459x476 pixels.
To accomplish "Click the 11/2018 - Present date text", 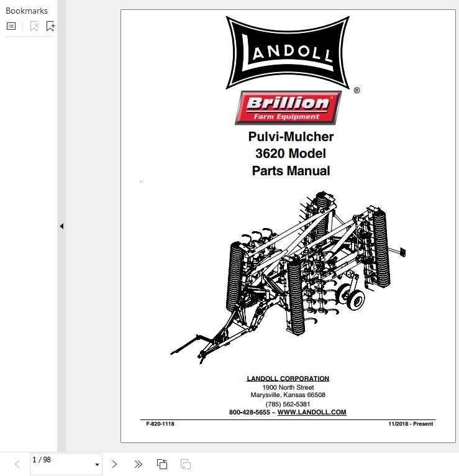I will click(411, 424).
